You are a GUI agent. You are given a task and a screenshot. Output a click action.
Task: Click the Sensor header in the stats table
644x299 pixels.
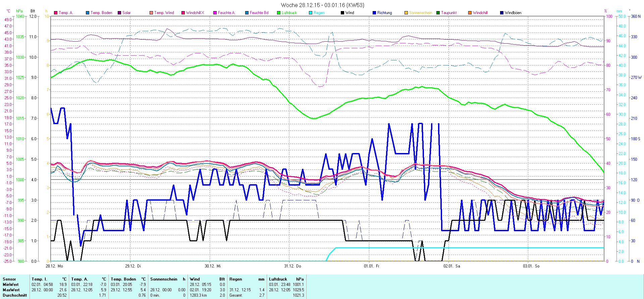pyautogui.click(x=9, y=279)
